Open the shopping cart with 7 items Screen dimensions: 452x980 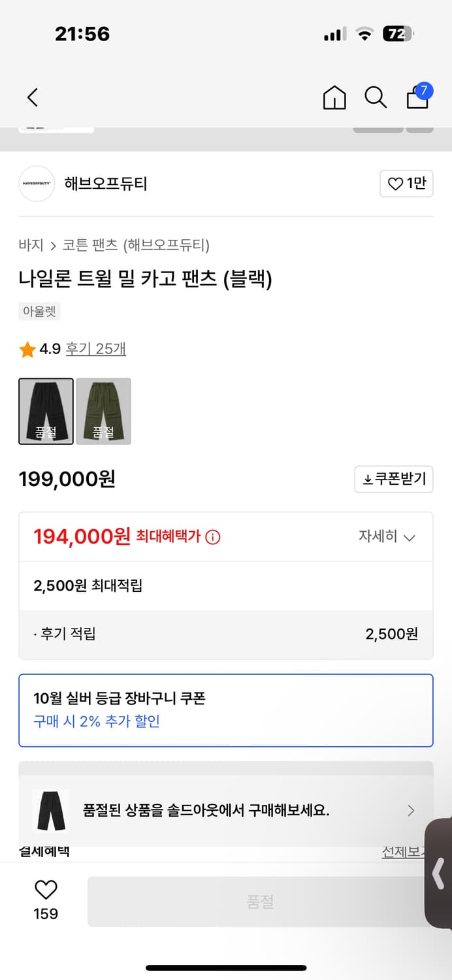click(x=416, y=99)
